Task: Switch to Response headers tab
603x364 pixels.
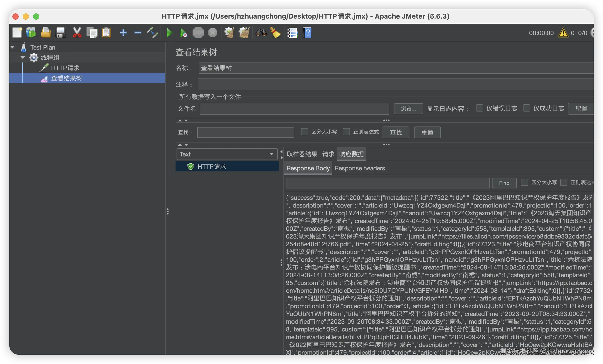Action: [360, 168]
